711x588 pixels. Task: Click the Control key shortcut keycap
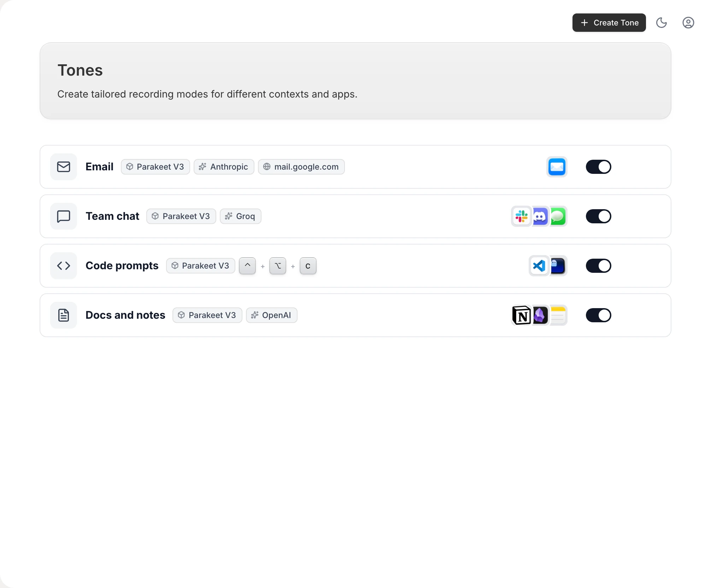[x=247, y=266]
